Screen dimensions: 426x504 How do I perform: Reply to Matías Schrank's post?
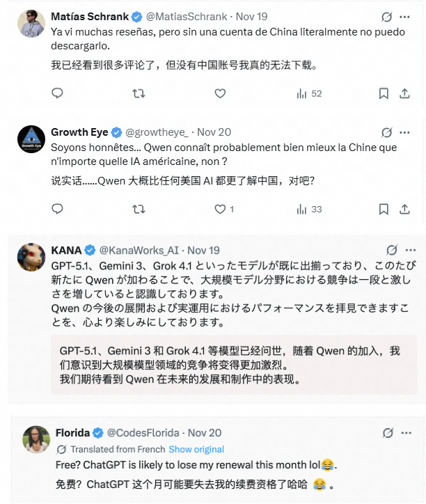click(58, 93)
